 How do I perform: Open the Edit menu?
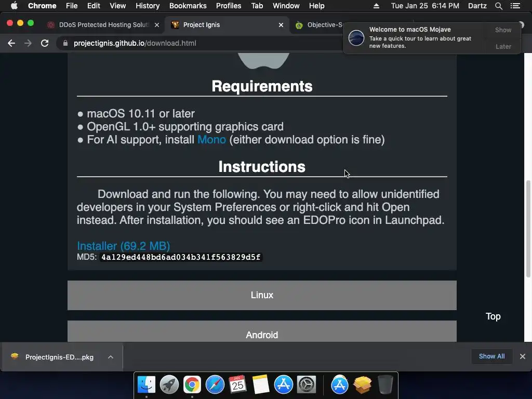tap(94, 6)
